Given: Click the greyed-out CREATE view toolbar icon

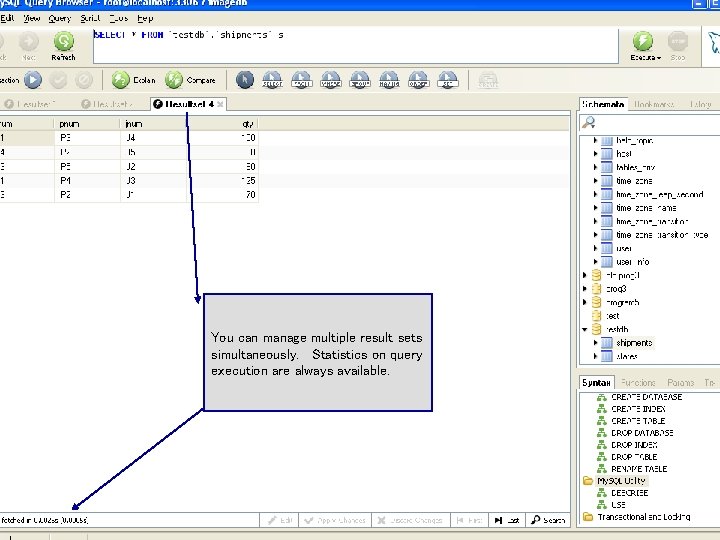Looking at the screenshot, I should point(488,80).
